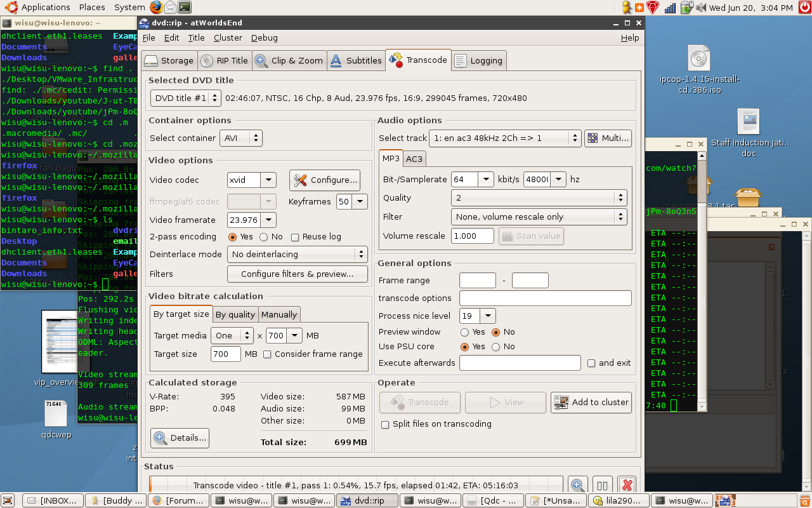Open the Clip & Zoom tab
This screenshot has width=812, height=508.
(289, 61)
